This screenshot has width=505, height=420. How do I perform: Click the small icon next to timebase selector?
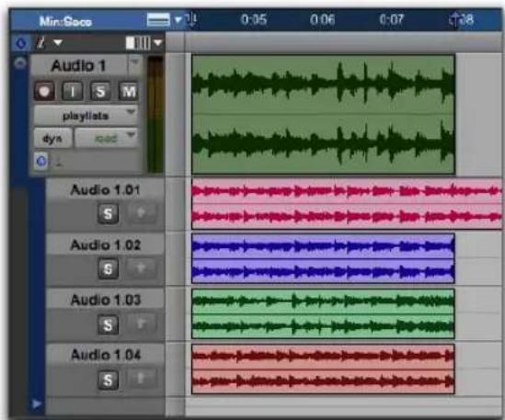tap(59, 162)
